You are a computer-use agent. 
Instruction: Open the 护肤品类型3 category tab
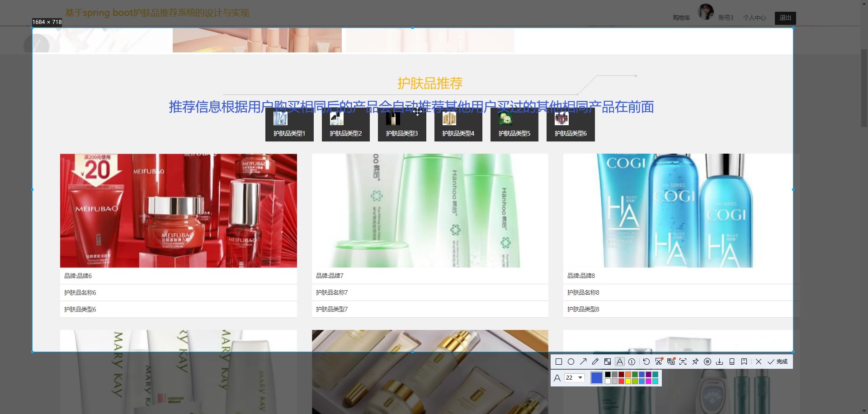402,125
